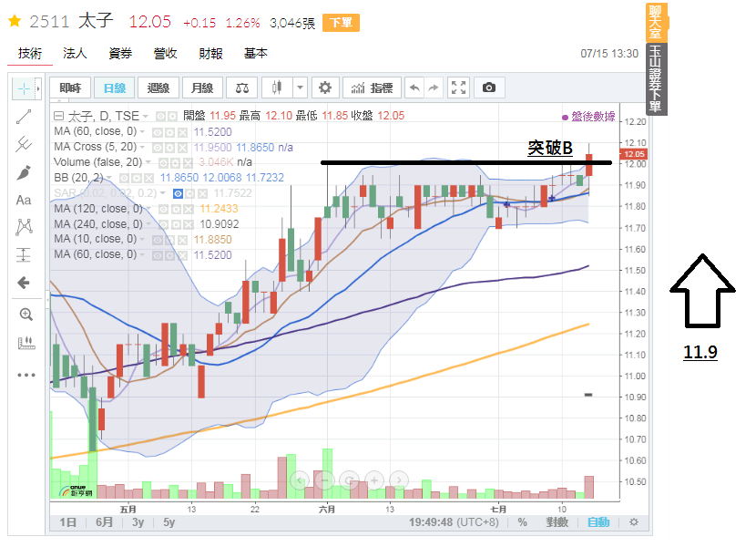Click chart navigation reset button
This screenshot has height=547, width=756.
tap(349, 480)
